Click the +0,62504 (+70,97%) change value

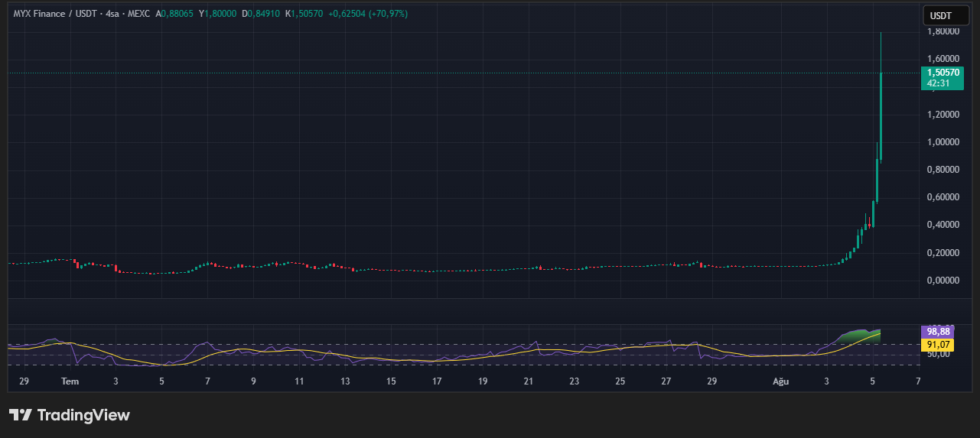pos(368,14)
